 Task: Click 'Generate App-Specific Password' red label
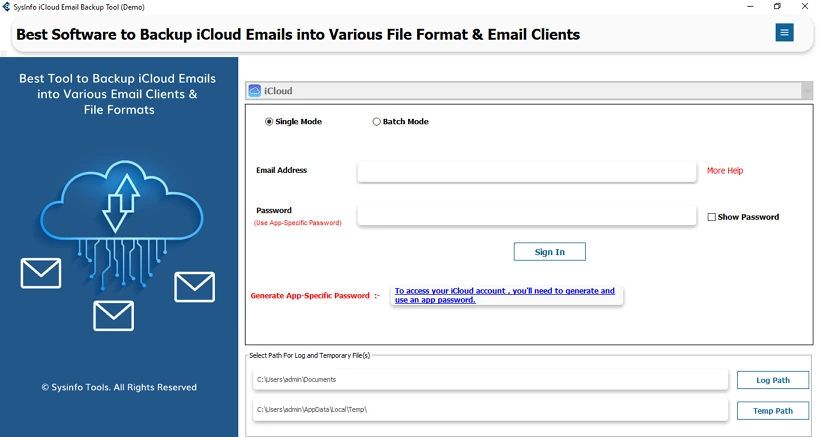coord(315,295)
